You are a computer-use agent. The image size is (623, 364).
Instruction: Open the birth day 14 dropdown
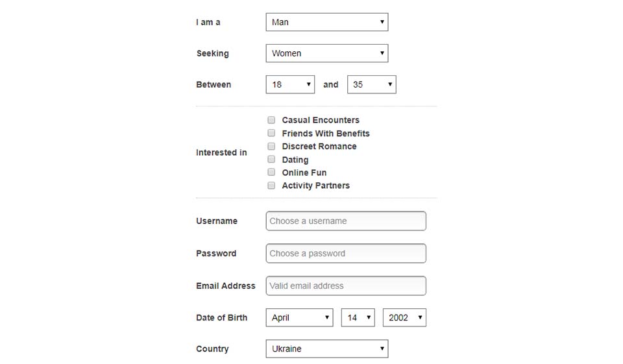[x=358, y=317]
